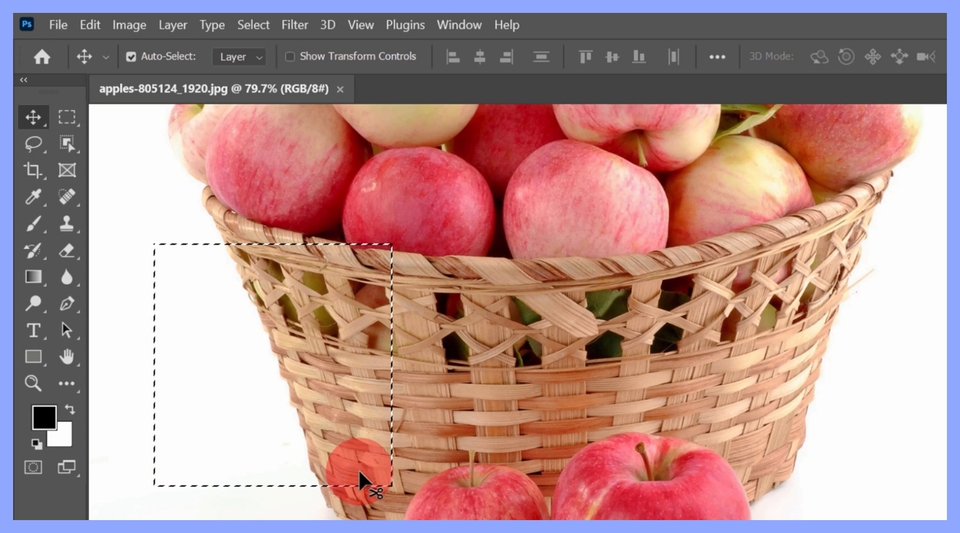Click 3D Slide mode icon
This screenshot has height=533, width=960.
(x=899, y=57)
